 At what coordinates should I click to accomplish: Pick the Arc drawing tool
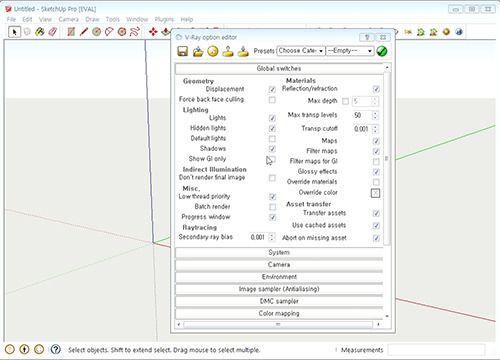coord(109,32)
